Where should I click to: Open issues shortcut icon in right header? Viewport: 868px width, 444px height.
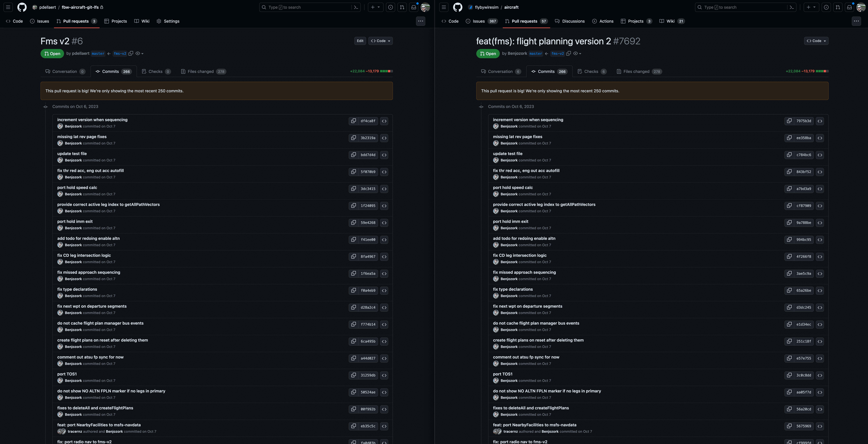826,7
